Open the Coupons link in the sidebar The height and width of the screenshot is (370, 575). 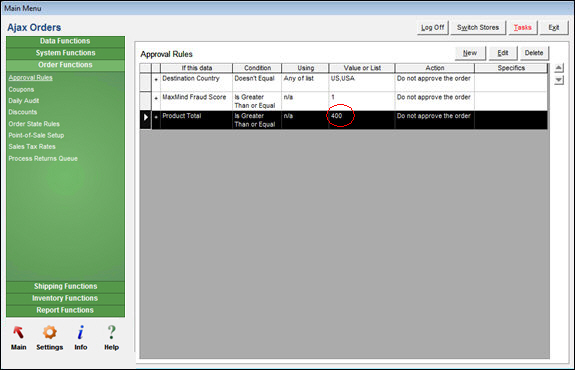(x=21, y=89)
